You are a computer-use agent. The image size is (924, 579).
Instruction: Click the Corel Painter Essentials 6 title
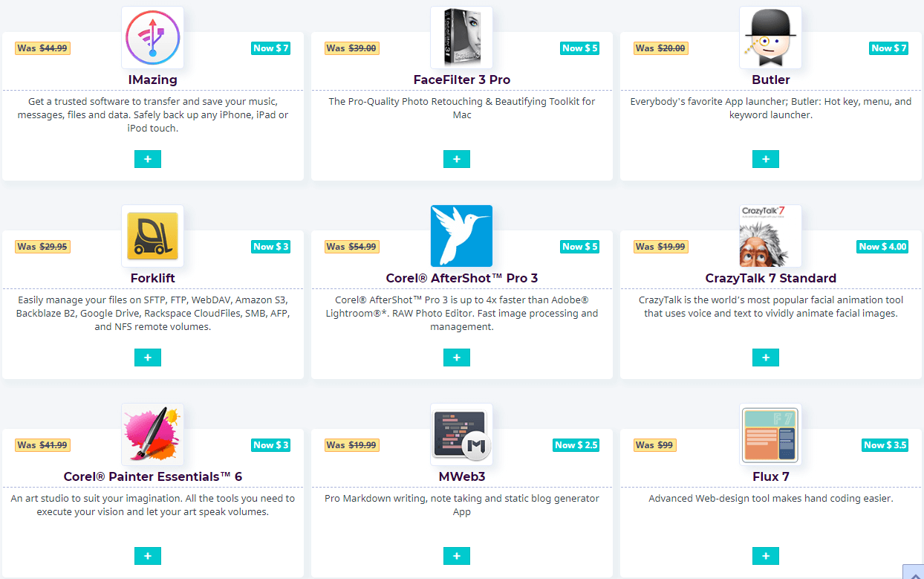[x=153, y=476]
